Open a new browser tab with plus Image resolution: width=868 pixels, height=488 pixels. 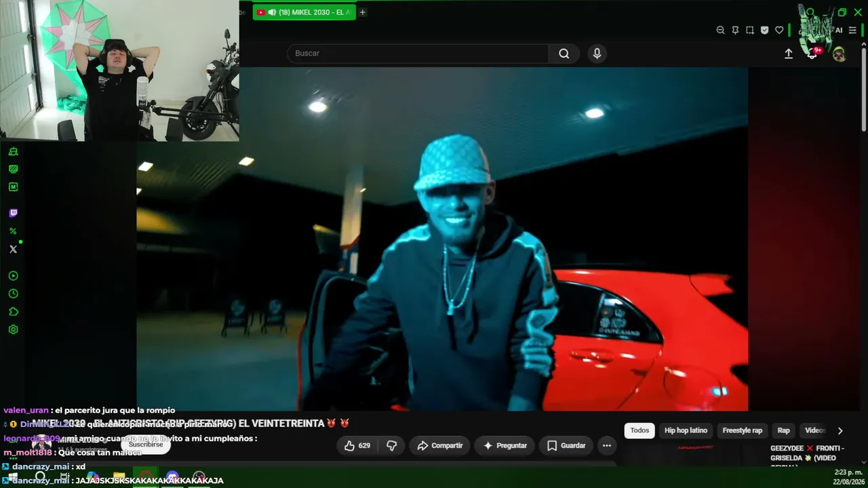pyautogui.click(x=362, y=12)
